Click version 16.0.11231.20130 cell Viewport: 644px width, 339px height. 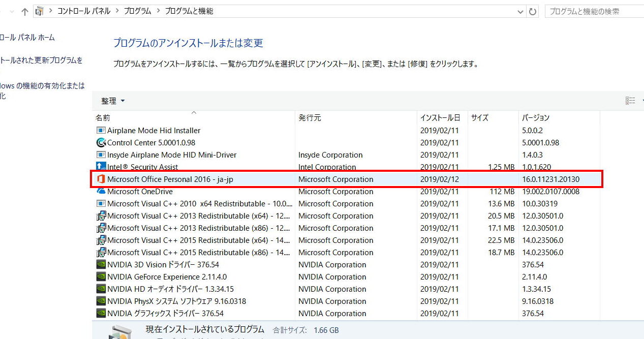coord(550,179)
